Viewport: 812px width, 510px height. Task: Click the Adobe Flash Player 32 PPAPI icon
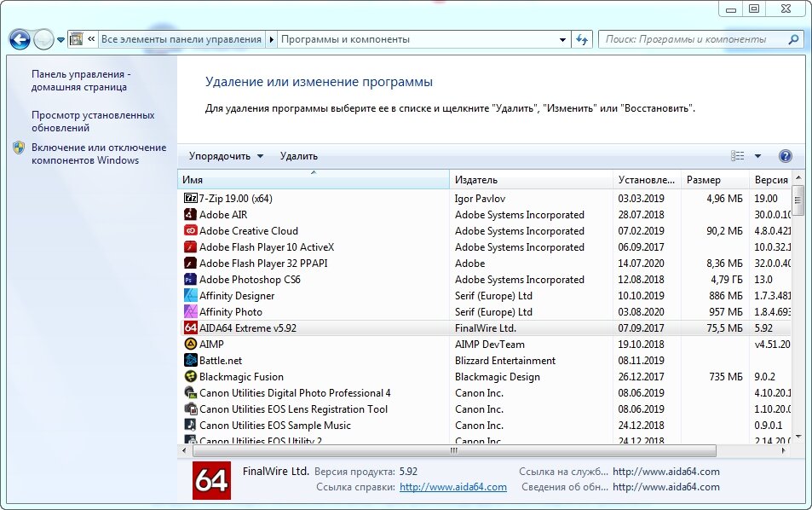coord(191,263)
